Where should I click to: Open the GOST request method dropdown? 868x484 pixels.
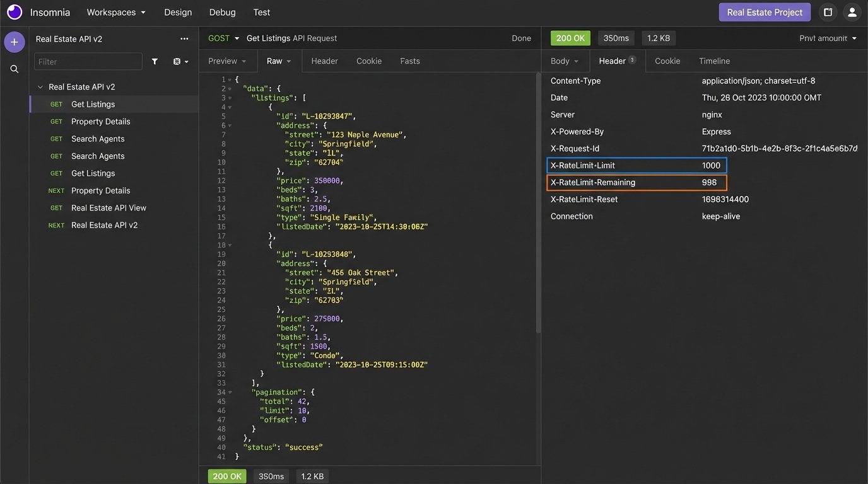point(223,38)
